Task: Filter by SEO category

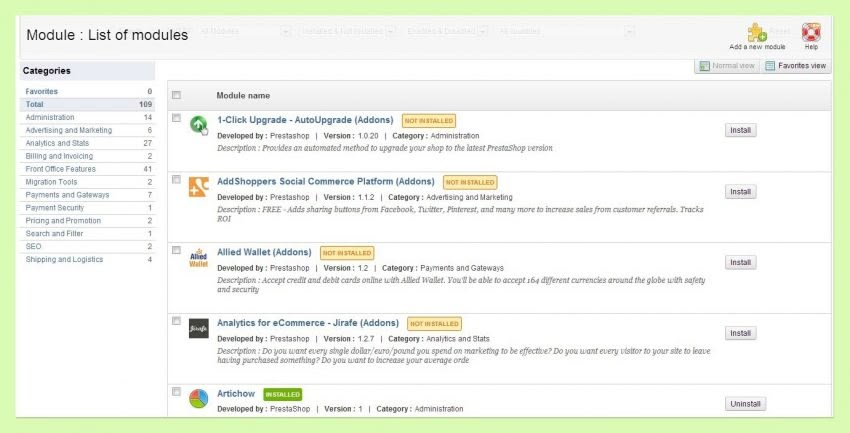Action: (89, 247)
